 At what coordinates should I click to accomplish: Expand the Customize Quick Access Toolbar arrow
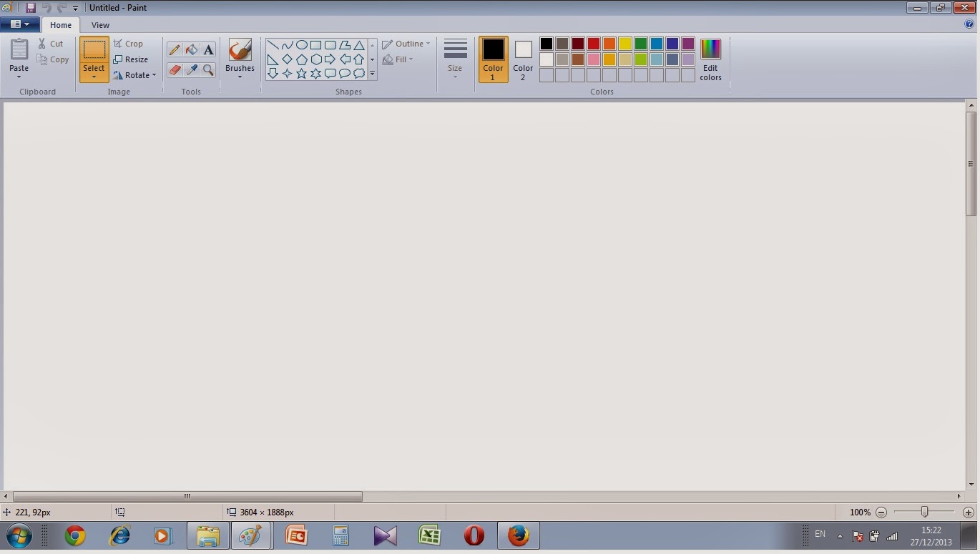click(75, 9)
